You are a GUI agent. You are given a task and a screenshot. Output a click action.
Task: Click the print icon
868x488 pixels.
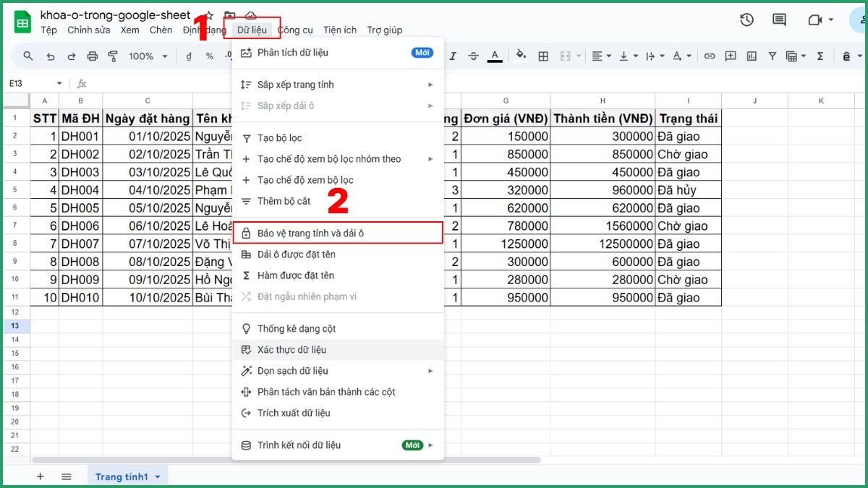coord(92,56)
